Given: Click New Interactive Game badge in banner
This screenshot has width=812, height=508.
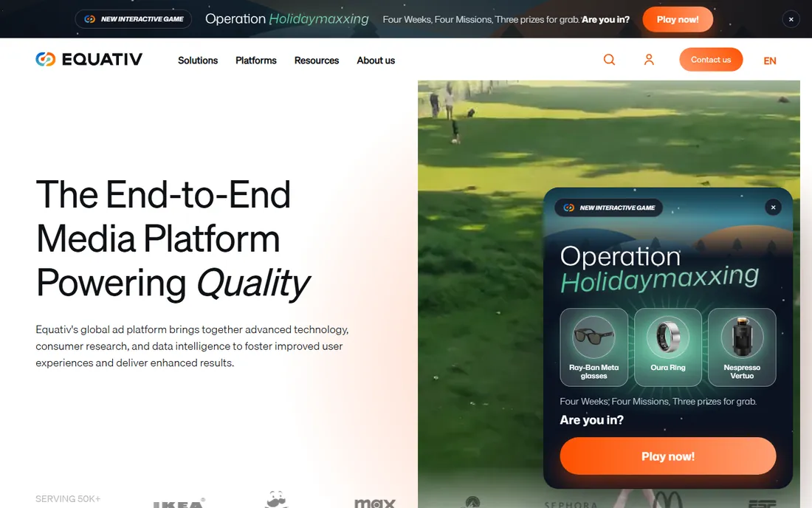Looking at the screenshot, I should [134, 19].
